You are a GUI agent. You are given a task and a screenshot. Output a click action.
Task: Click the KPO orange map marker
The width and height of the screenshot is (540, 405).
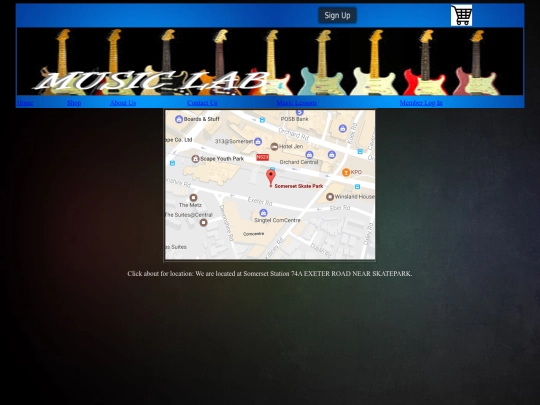pyautogui.click(x=346, y=172)
